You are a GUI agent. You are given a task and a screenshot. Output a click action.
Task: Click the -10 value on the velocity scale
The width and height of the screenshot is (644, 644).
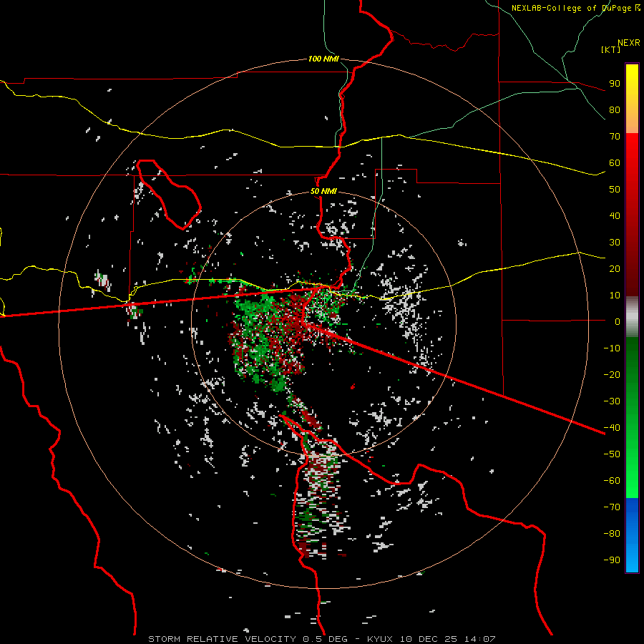(612, 348)
